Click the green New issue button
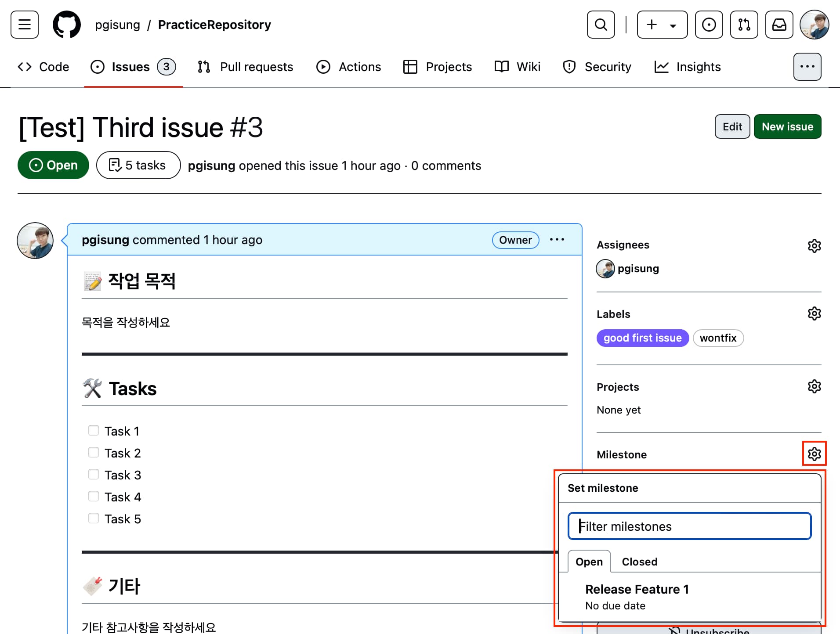Screen dimensions: 840x634 click(x=788, y=126)
